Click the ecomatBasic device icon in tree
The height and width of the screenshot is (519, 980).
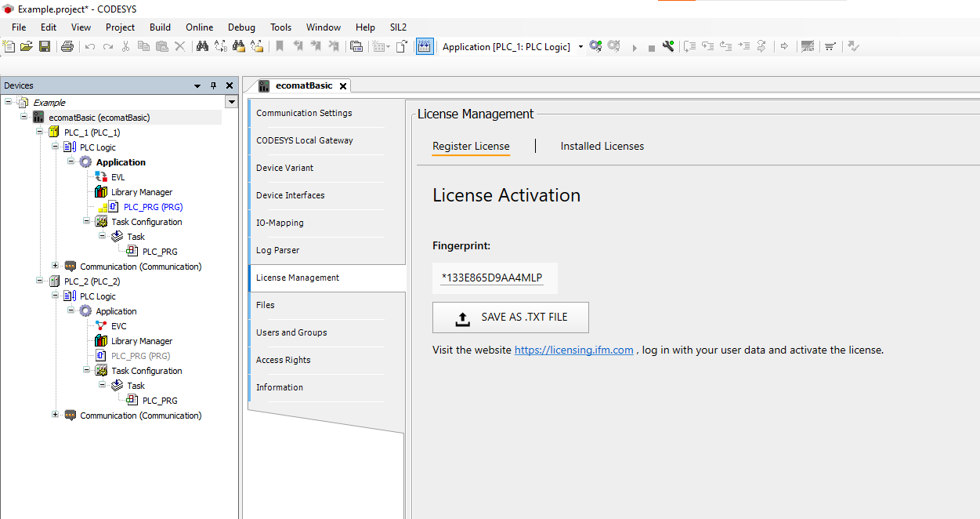[x=38, y=118]
